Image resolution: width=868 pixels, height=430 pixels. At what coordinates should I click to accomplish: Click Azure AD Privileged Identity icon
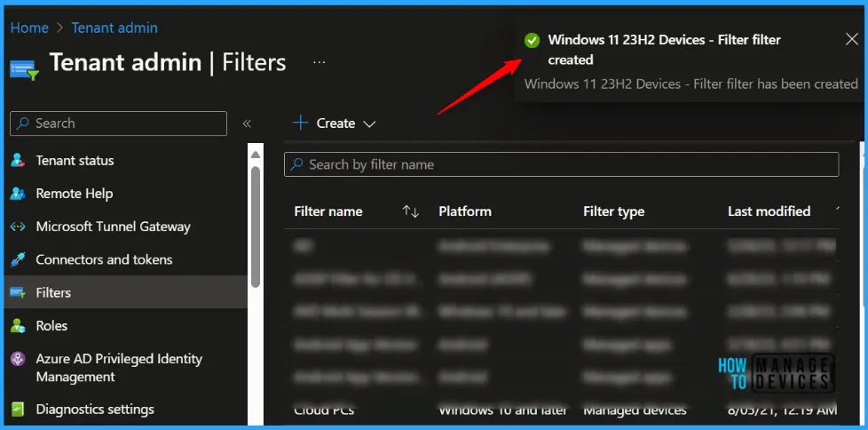pos(18,359)
